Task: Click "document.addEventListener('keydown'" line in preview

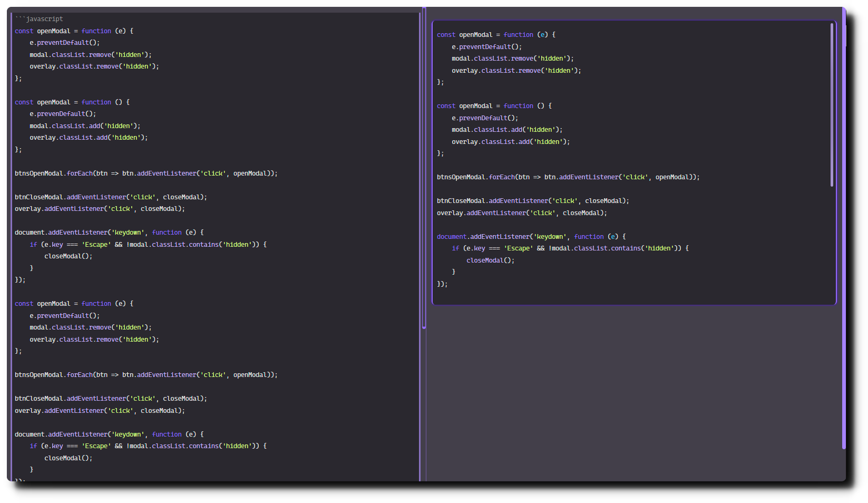Action: pos(531,237)
